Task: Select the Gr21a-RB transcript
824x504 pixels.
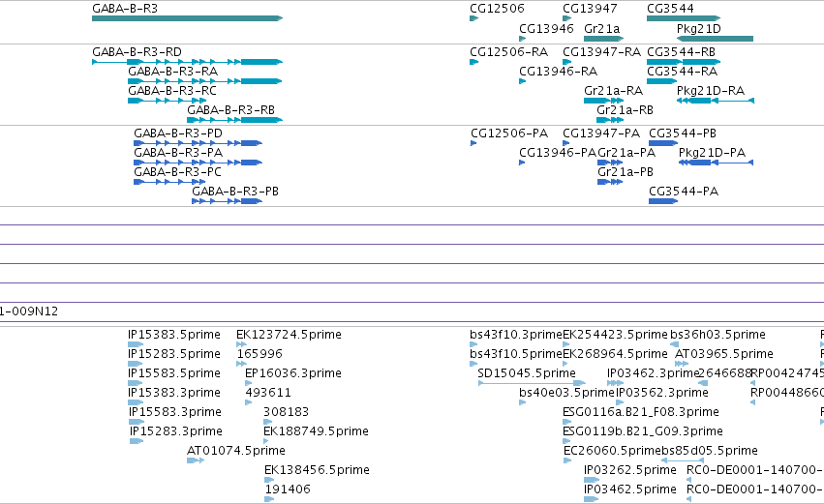Action: coord(610,120)
